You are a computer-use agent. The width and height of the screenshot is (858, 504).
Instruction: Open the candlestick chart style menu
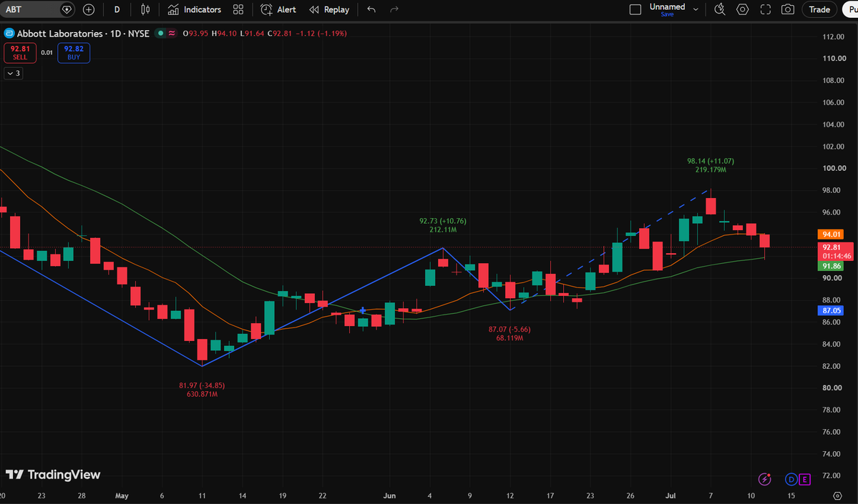[x=145, y=9]
